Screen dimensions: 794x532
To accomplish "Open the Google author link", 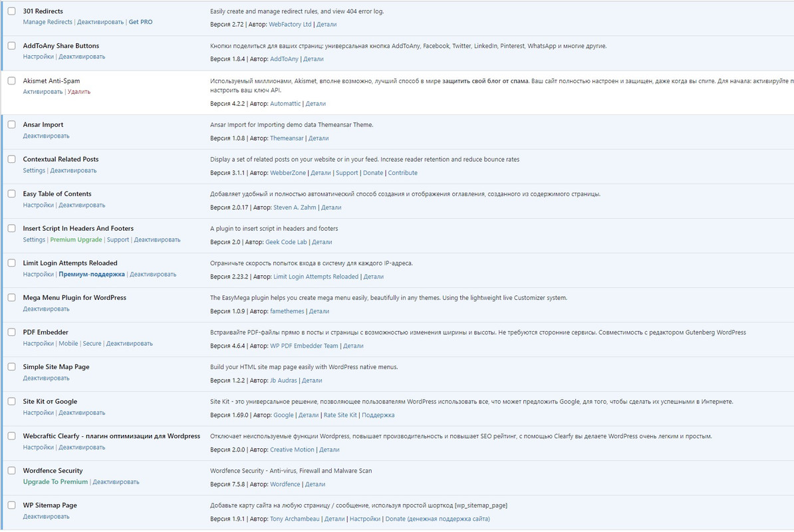I will click(x=283, y=415).
